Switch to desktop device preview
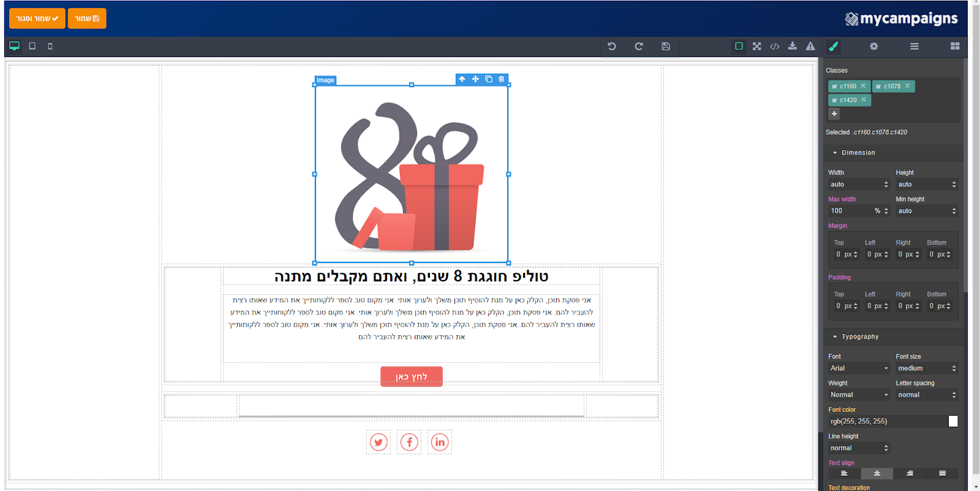The width and height of the screenshot is (980, 491). tap(14, 46)
